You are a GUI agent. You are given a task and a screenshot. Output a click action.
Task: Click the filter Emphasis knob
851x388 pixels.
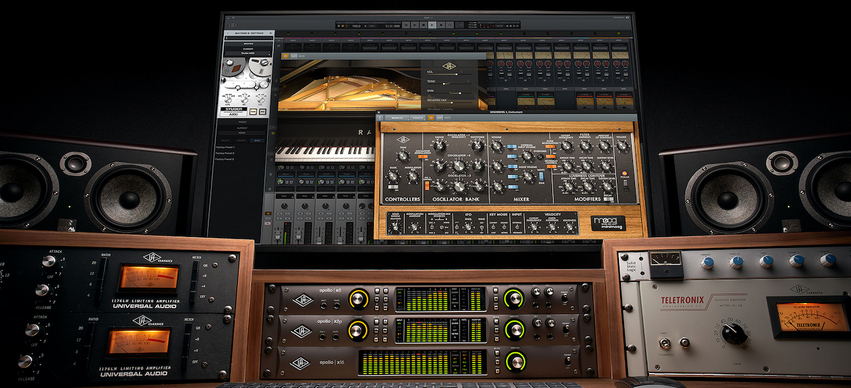(585, 146)
